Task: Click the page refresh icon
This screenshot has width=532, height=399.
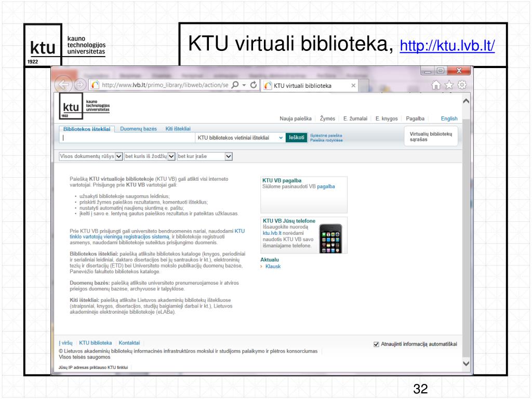Action: click(254, 85)
